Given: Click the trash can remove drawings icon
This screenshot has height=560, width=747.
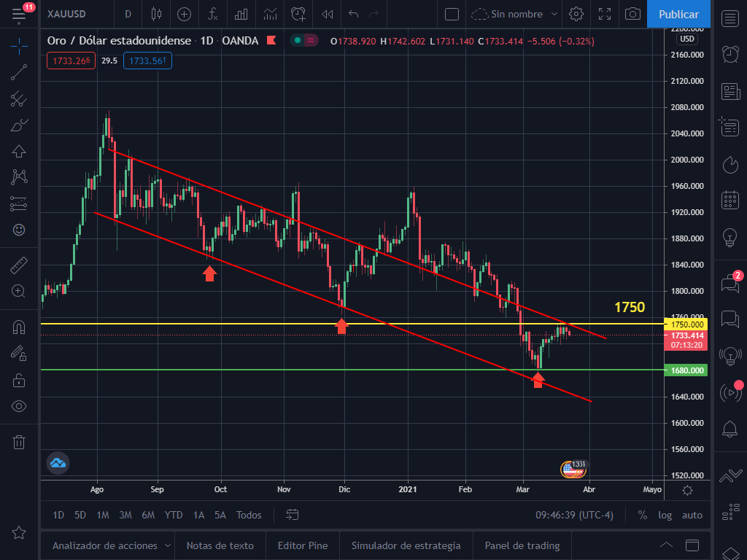Looking at the screenshot, I should (19, 441).
